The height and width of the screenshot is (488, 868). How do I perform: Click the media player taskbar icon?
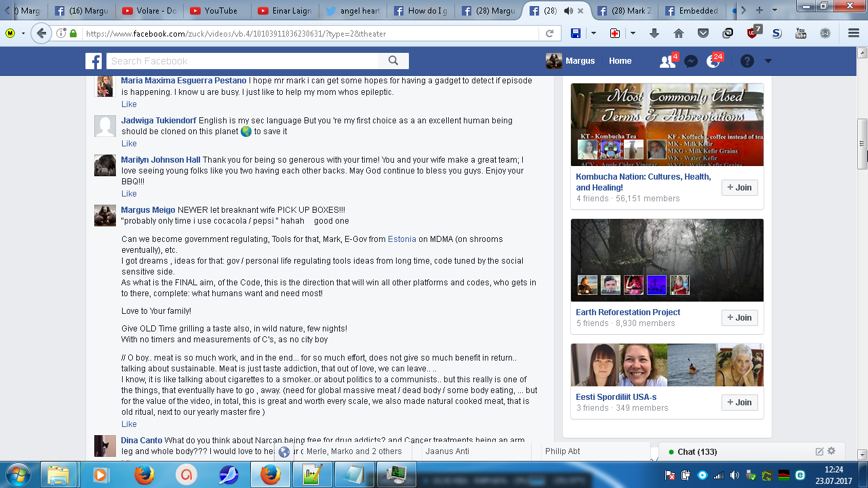(101, 475)
